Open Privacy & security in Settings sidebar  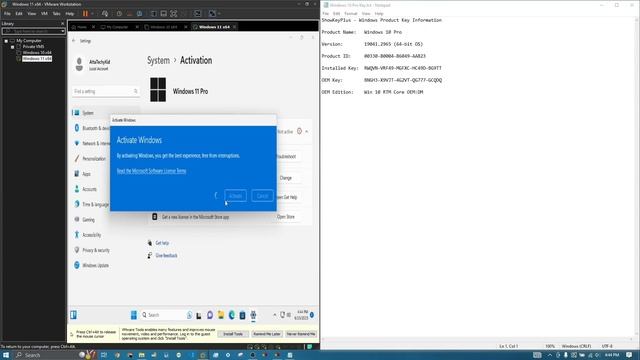(x=96, y=250)
